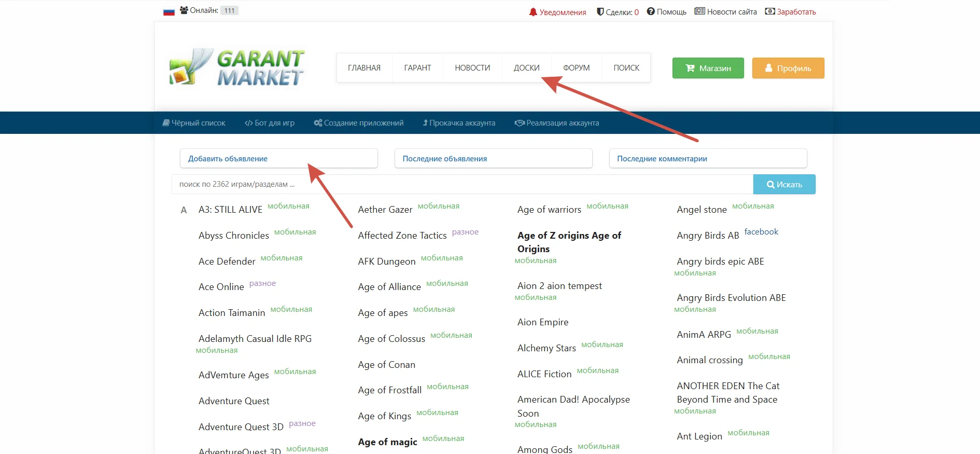Screen dimensions: 980x454
Task: Open American Dad! Apocalypse Soon link
Action: point(573,406)
